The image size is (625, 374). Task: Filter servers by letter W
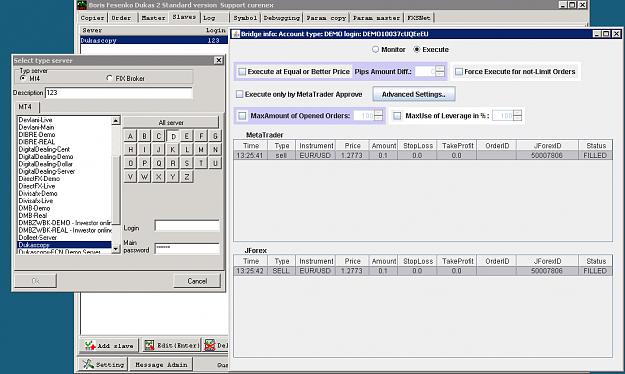point(144,177)
